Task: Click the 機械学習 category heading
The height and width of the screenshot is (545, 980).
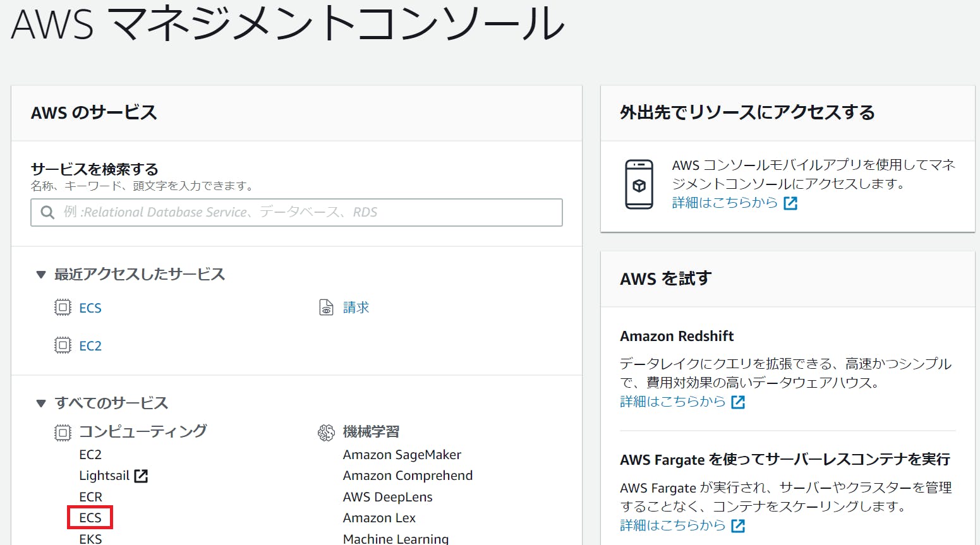Action: coord(372,432)
